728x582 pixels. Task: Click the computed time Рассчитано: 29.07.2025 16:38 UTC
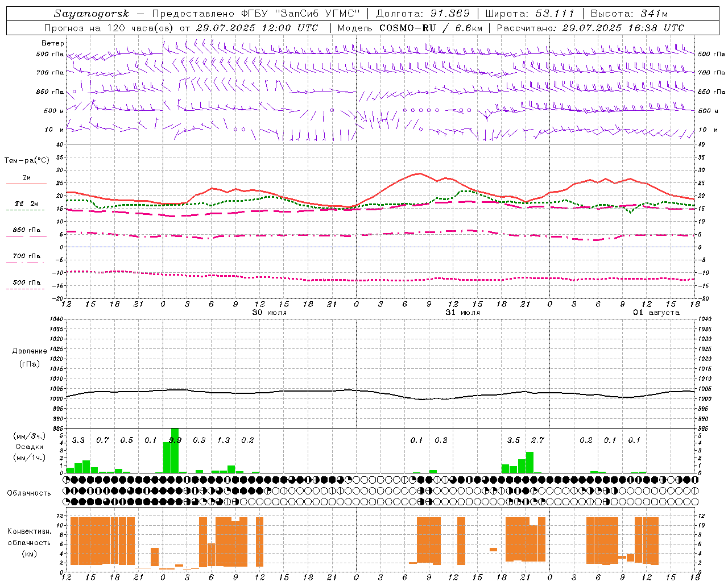pyautogui.click(x=590, y=28)
